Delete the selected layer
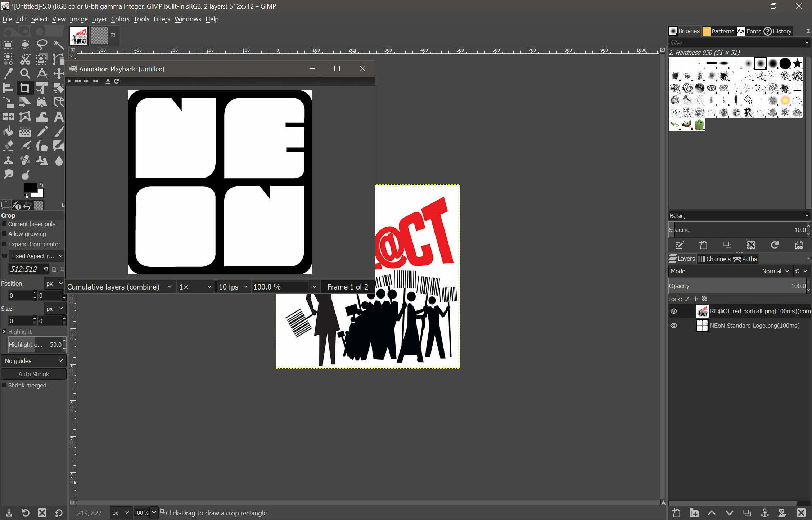The image size is (812, 520). point(801,513)
